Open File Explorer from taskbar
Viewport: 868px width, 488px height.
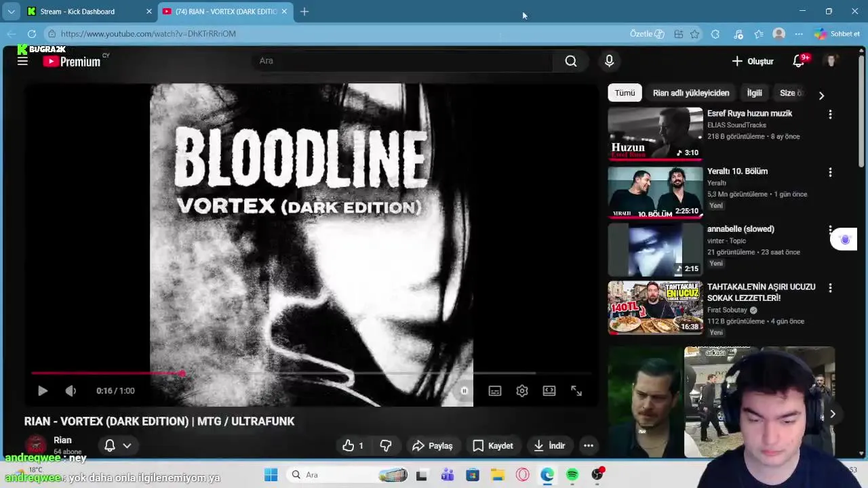point(497,474)
